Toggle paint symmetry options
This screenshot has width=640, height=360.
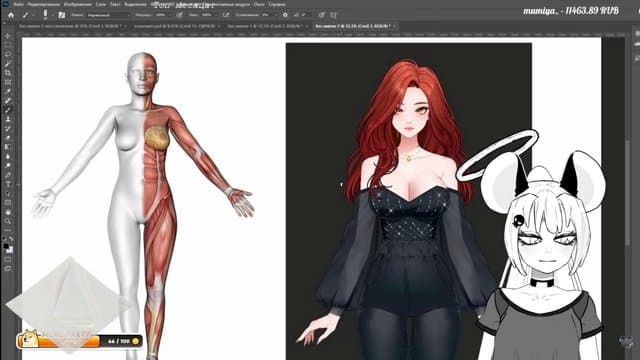pos(333,15)
